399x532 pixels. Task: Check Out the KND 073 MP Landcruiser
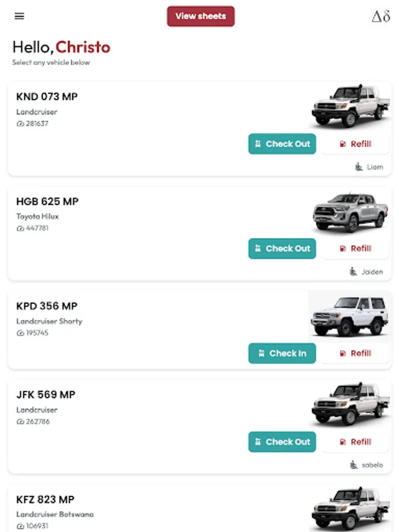click(x=282, y=144)
